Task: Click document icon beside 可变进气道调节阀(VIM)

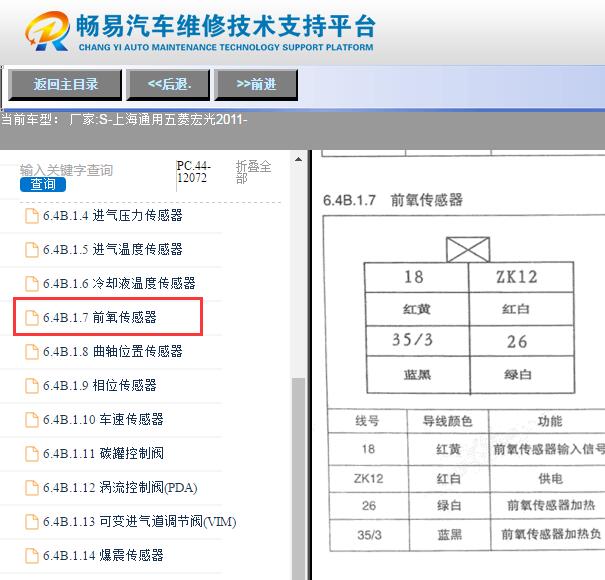Action: [32, 521]
